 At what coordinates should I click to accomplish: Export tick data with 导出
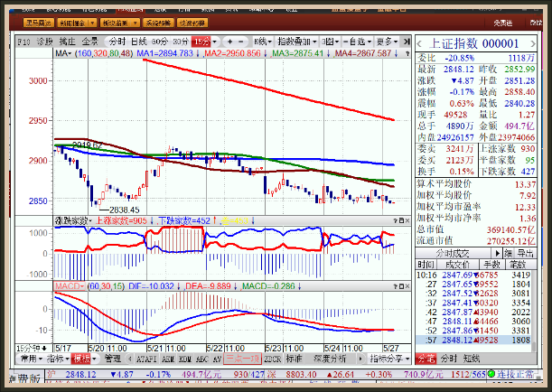coord(525,254)
